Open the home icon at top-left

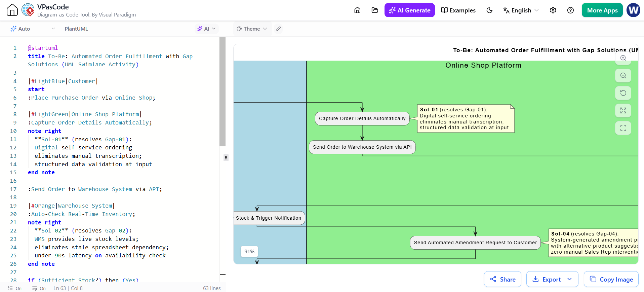click(x=12, y=10)
